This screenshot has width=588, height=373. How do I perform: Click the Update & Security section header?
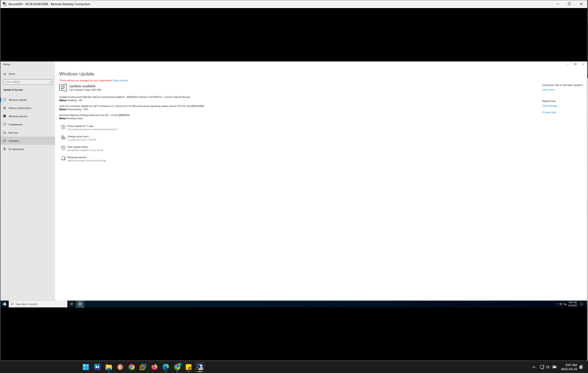tap(13, 90)
